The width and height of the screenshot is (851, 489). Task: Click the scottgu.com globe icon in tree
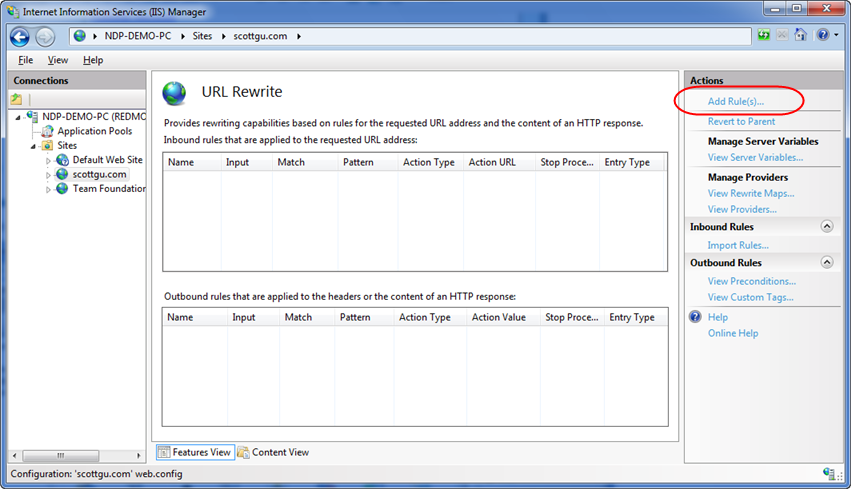(62, 174)
